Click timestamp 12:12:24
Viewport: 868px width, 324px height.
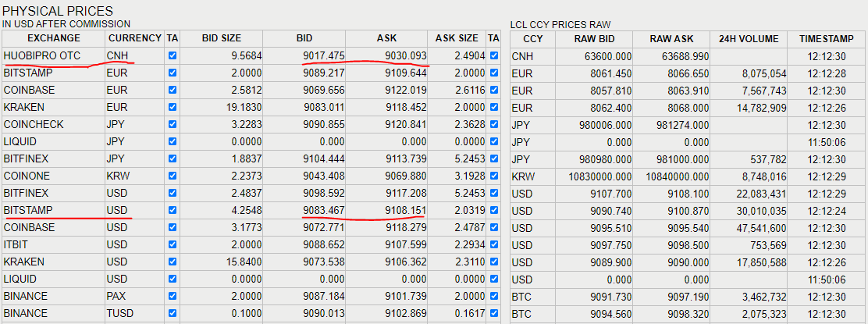(x=827, y=211)
